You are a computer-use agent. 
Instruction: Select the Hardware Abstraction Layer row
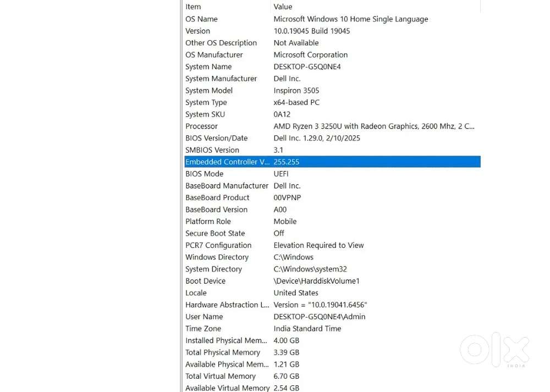[x=333, y=305]
